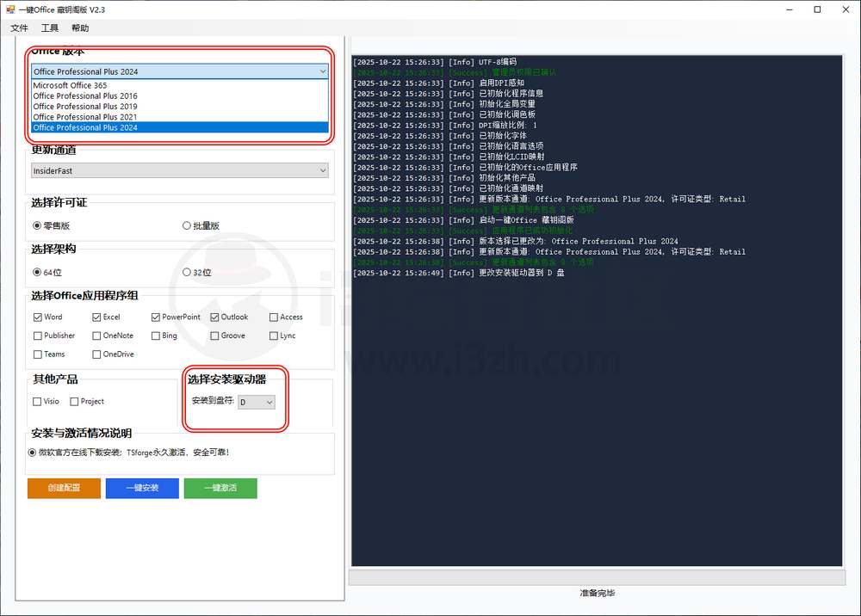Open the 文件 menu
Screen dimensions: 861x616
click(x=19, y=28)
